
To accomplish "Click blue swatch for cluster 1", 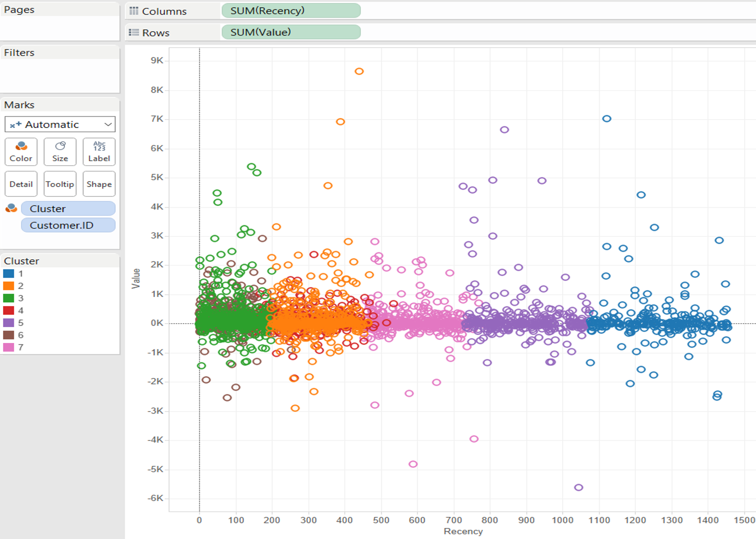I will click(8, 273).
